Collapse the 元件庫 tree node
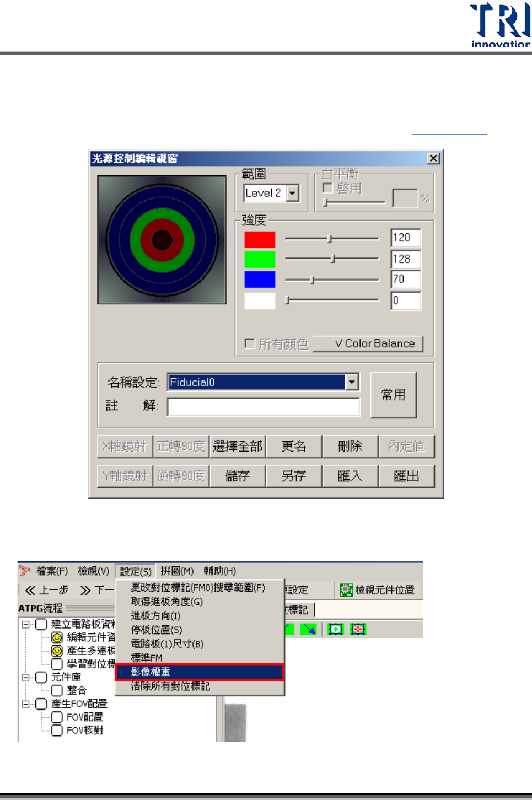This screenshot has width=532, height=800. click(x=25, y=677)
